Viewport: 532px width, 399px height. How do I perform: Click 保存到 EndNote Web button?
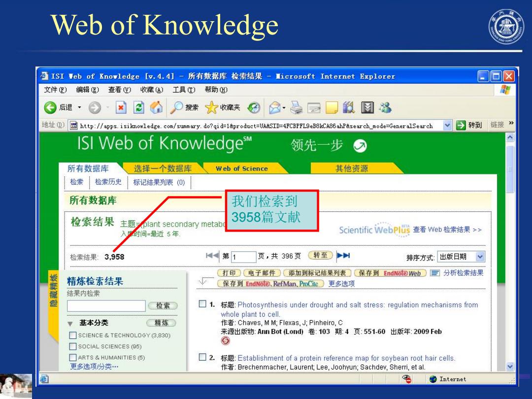390,273
